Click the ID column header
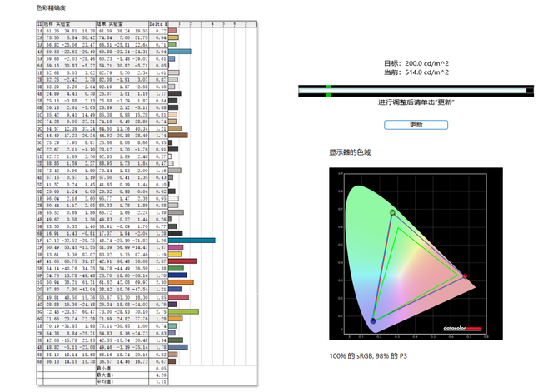 click(40, 24)
